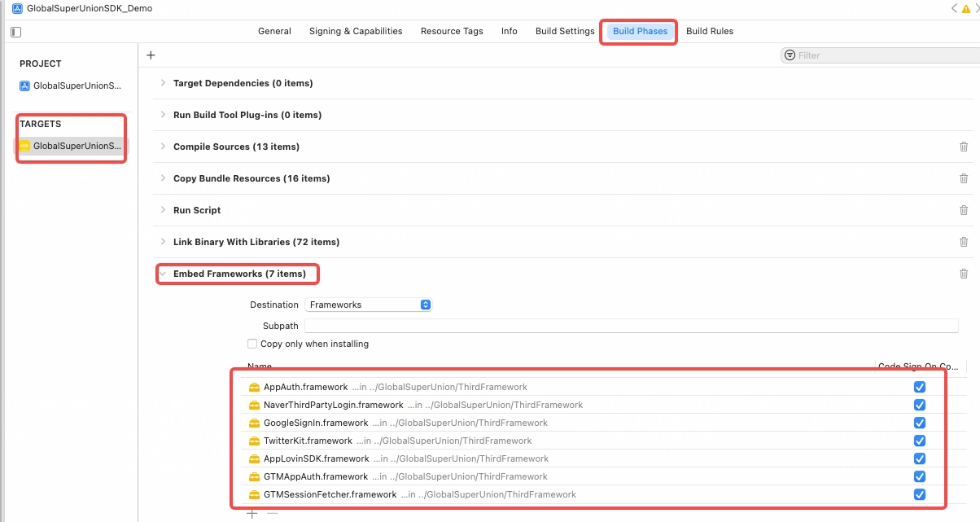Select the NaverThirdPartyLogin.framework name text
Screen dimensions: 980x522
[334, 405]
